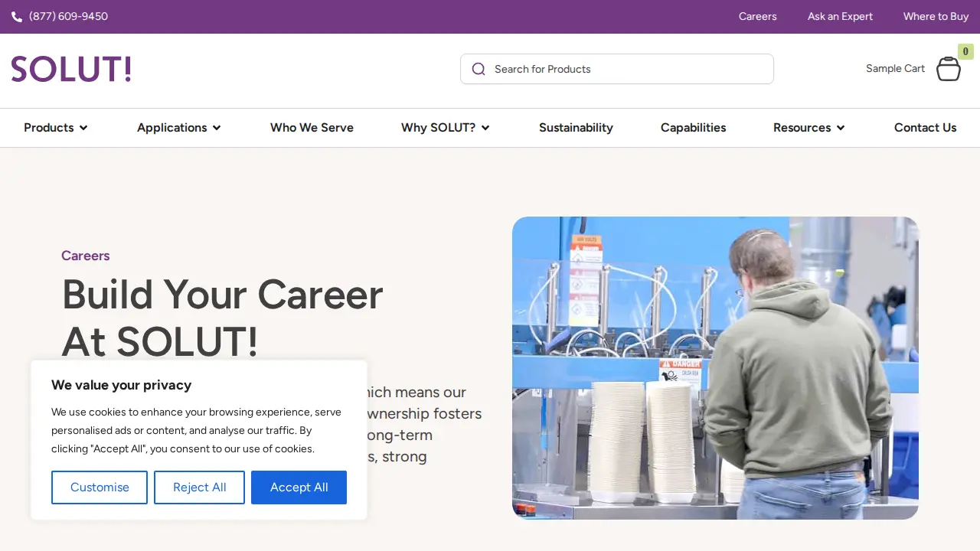Click the phone icon in the top bar
980x551 pixels.
(x=17, y=17)
